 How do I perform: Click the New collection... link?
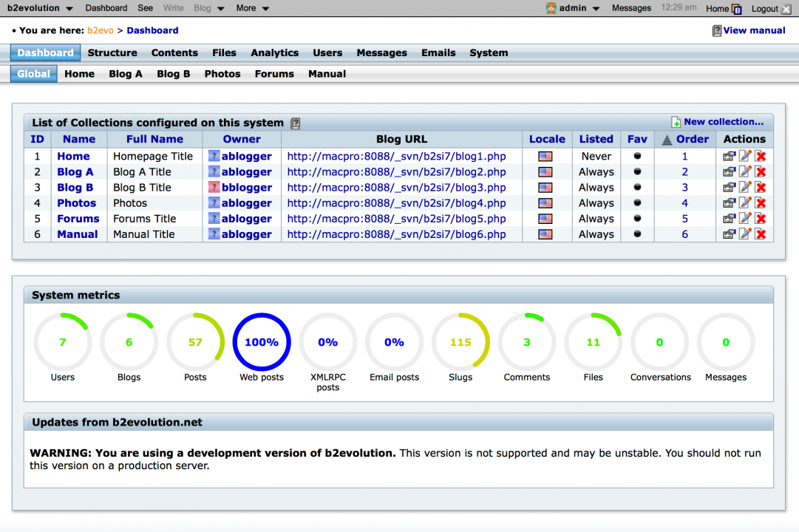[x=724, y=122]
